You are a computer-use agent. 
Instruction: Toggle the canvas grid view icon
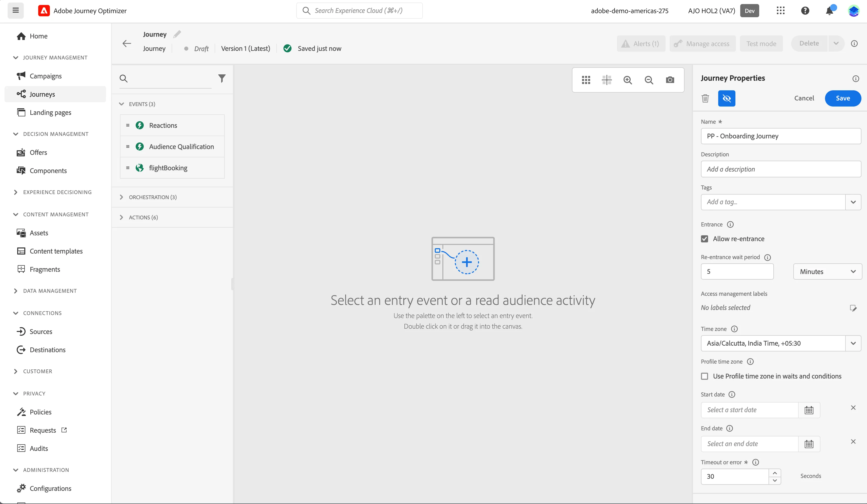[x=586, y=80]
